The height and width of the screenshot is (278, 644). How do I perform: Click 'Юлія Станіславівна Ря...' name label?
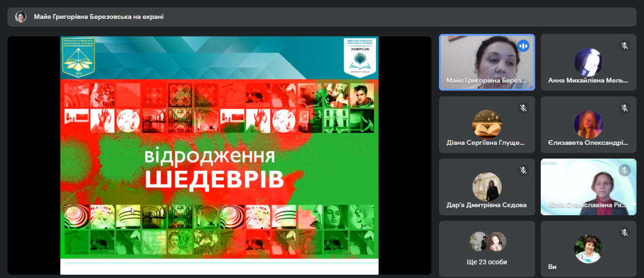[588, 205]
